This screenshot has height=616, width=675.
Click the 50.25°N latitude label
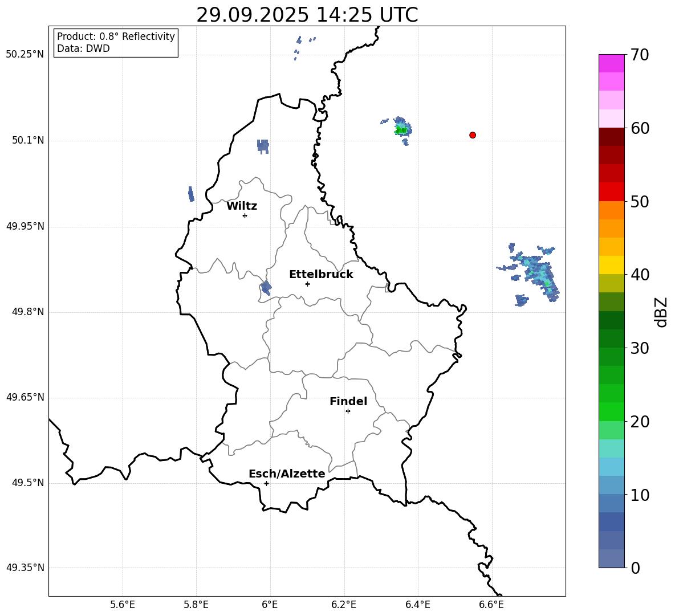pos(25,55)
